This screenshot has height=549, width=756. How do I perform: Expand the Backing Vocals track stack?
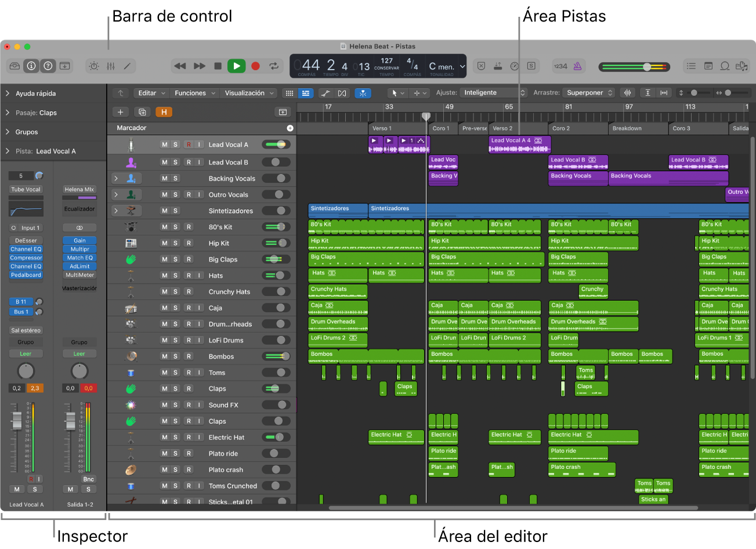coord(115,178)
